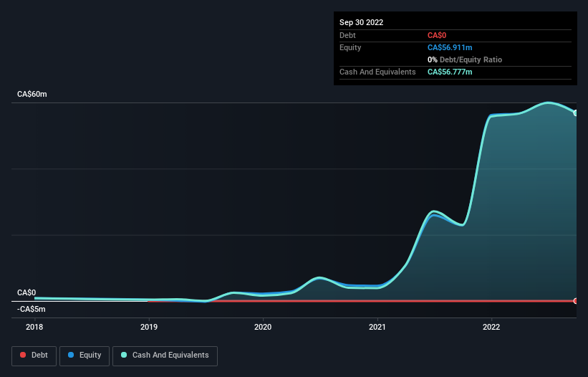Click the -CA$5m y-axis label
Viewport: 588px width, 377px height.
(31, 309)
